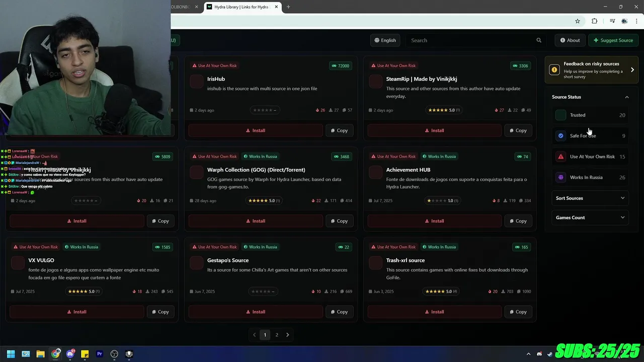Click the Suggest Source button
Viewport: 644px width, 362px height.
pos(613,40)
